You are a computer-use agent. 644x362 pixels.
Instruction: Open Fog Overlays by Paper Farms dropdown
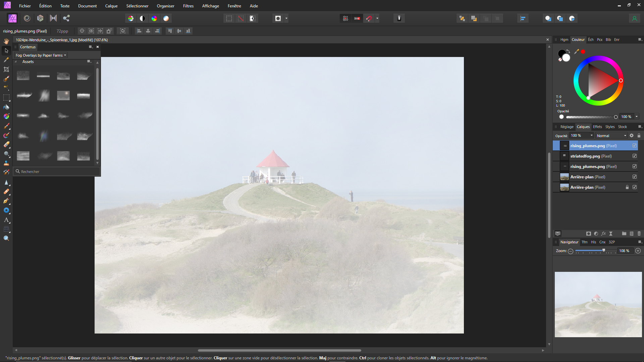point(41,55)
